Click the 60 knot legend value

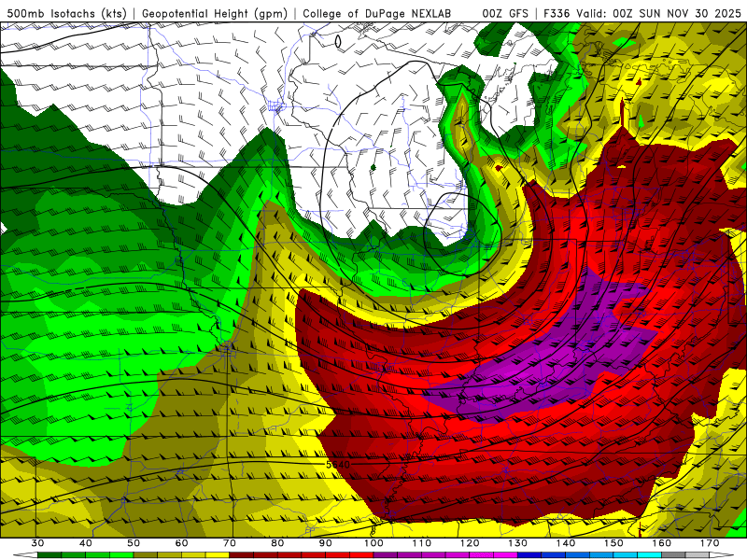pyautogui.click(x=181, y=543)
